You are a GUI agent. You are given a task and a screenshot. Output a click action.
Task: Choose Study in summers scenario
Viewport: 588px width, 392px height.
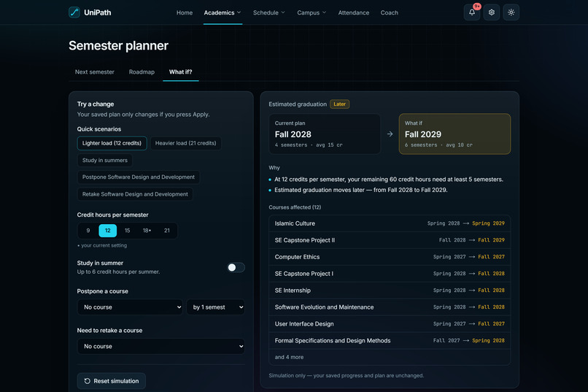[104, 160]
